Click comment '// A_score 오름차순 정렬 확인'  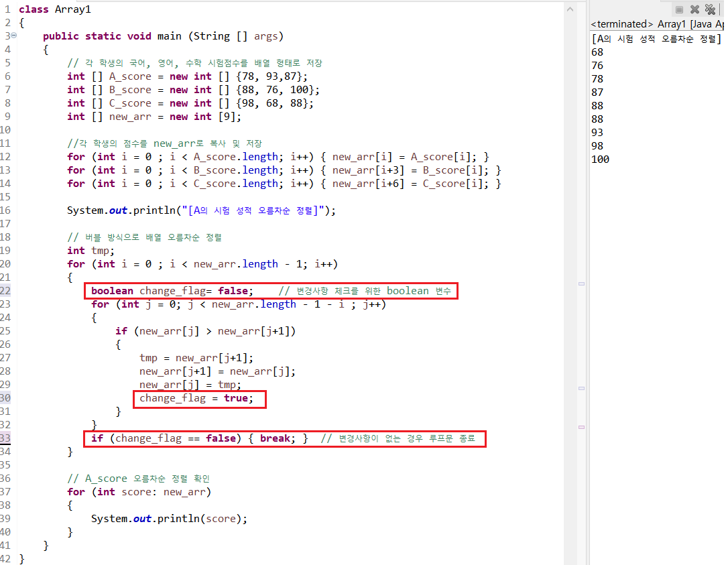point(138,479)
